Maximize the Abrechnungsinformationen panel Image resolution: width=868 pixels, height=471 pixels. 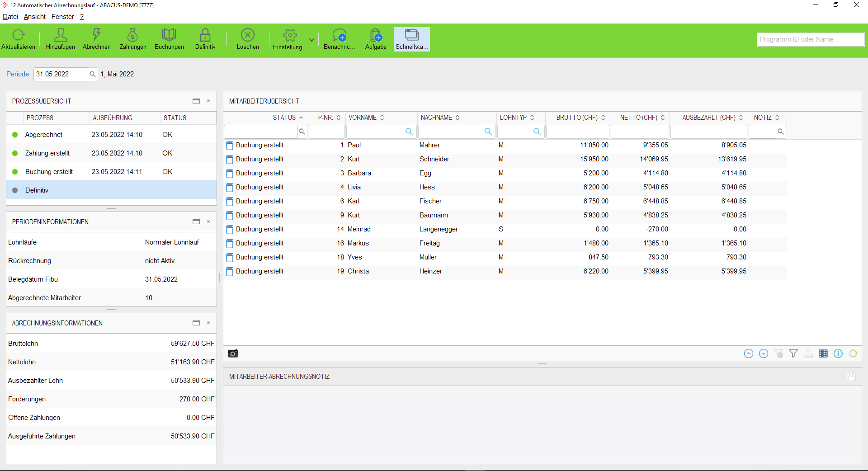tap(196, 323)
